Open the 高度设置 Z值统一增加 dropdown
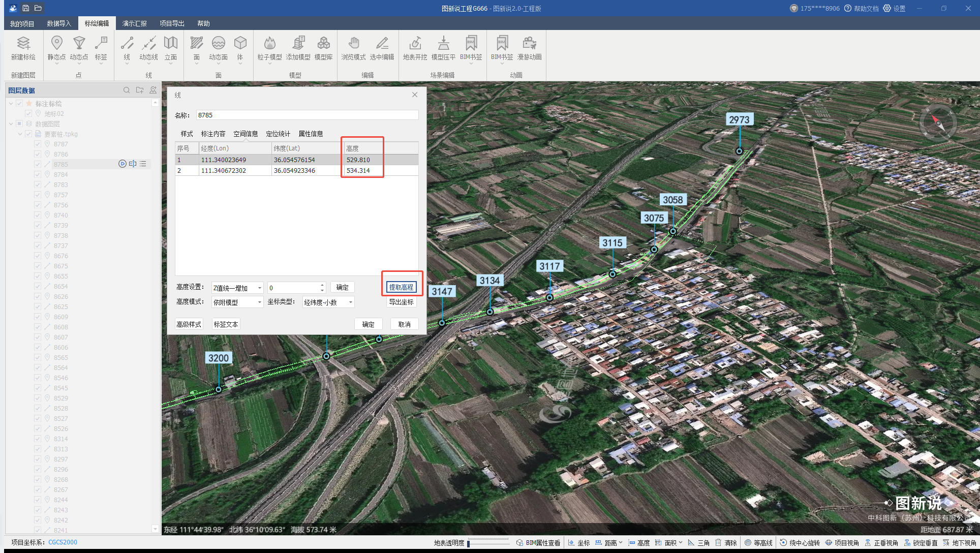This screenshot has width=980, height=553. tap(237, 288)
